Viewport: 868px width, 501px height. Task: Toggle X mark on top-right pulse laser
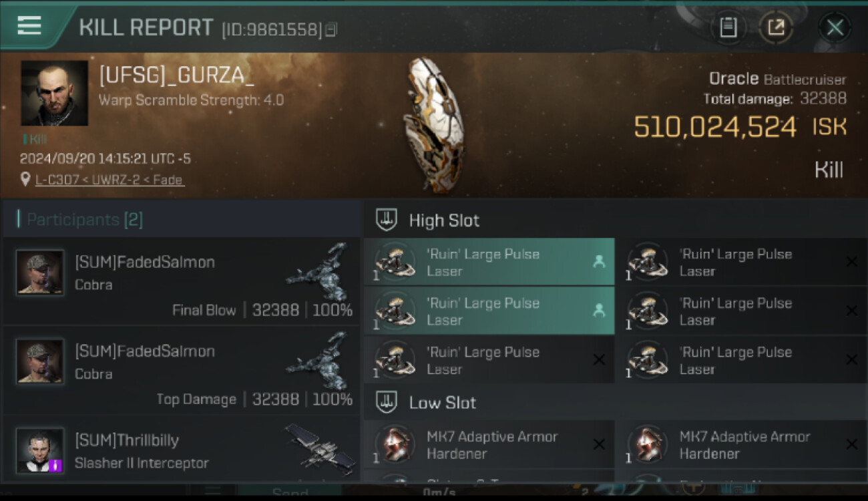point(851,262)
